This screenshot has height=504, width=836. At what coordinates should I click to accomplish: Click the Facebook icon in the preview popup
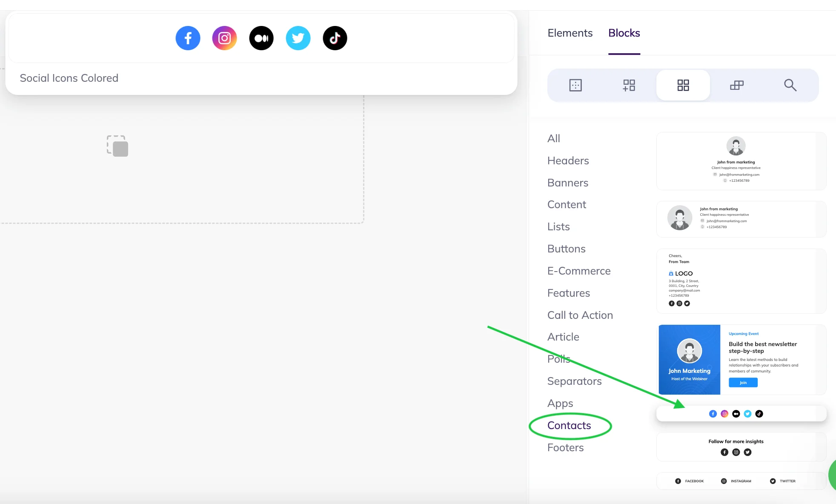pos(188,38)
